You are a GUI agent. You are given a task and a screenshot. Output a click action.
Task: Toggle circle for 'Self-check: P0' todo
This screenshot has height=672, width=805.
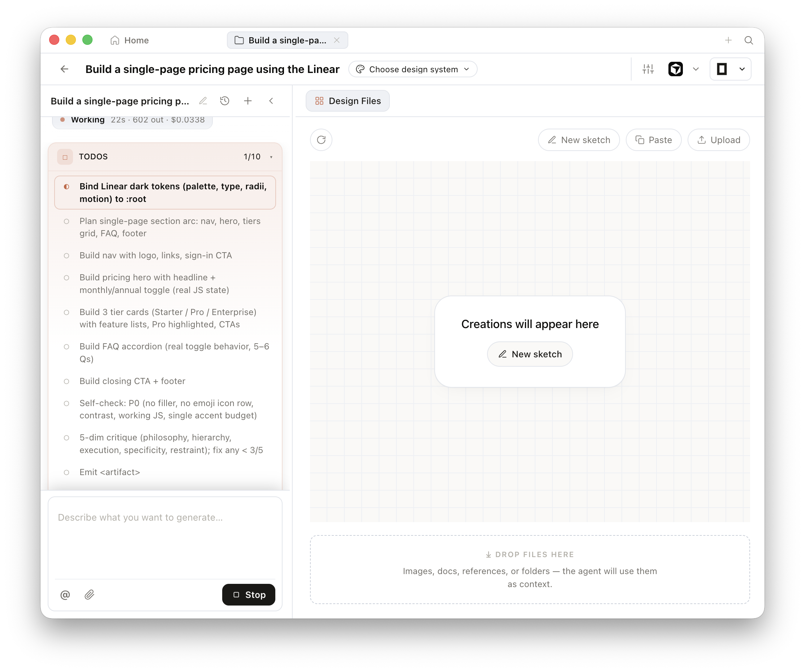pyautogui.click(x=66, y=403)
